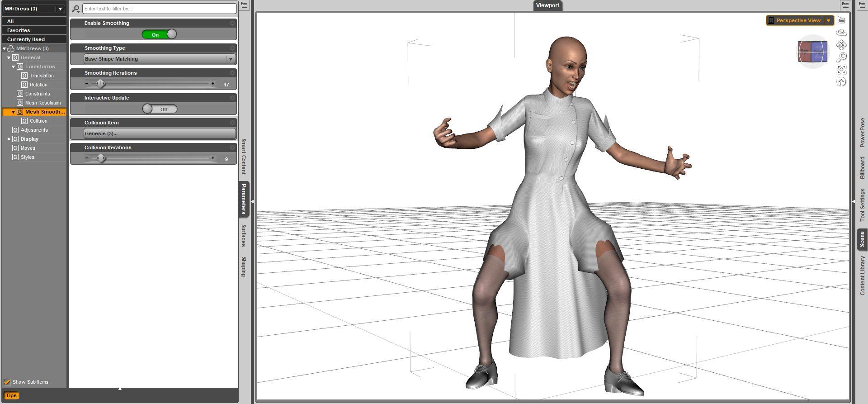Click the Tips button
Image resolution: width=868 pixels, height=404 pixels.
click(x=11, y=395)
